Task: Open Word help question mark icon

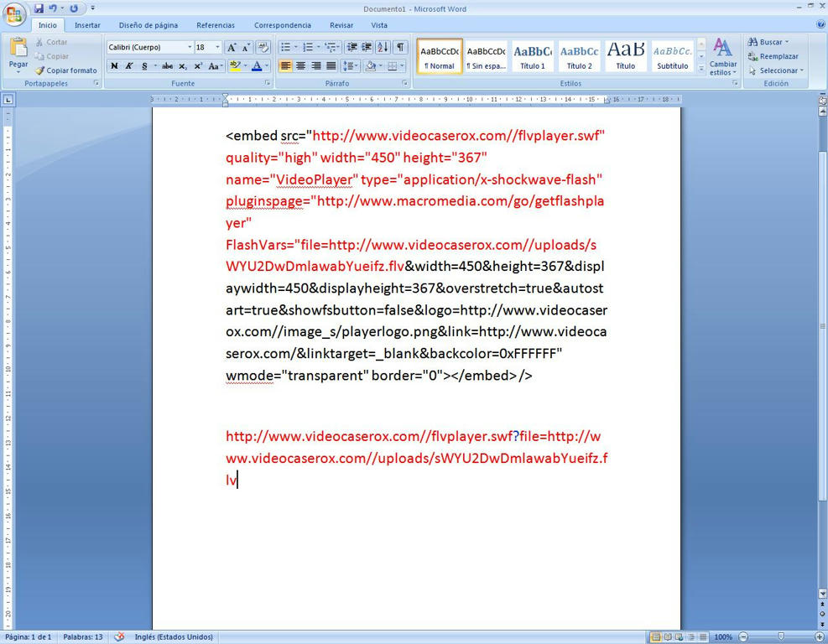Action: coord(820,25)
